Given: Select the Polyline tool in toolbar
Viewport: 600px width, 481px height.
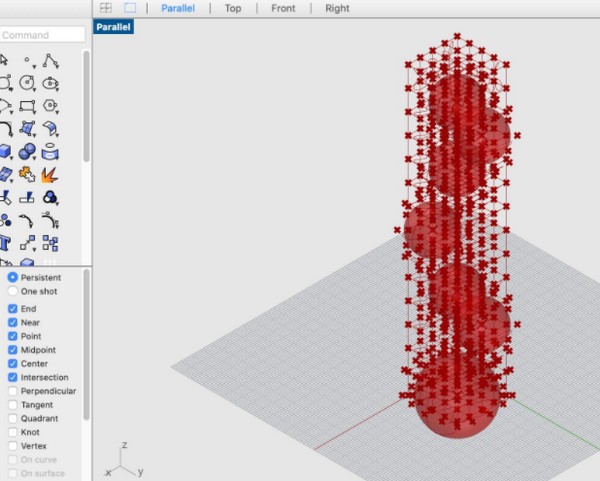Looking at the screenshot, I should point(49,61).
